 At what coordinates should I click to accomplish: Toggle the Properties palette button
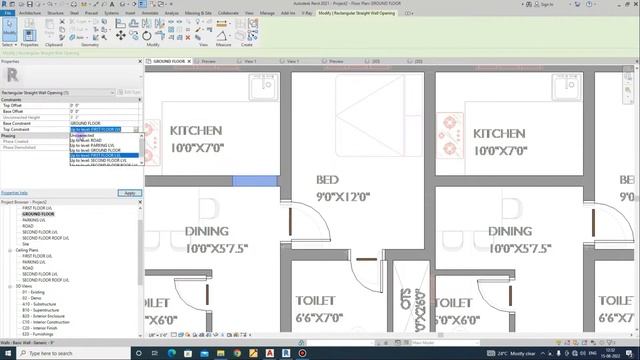pos(29,35)
